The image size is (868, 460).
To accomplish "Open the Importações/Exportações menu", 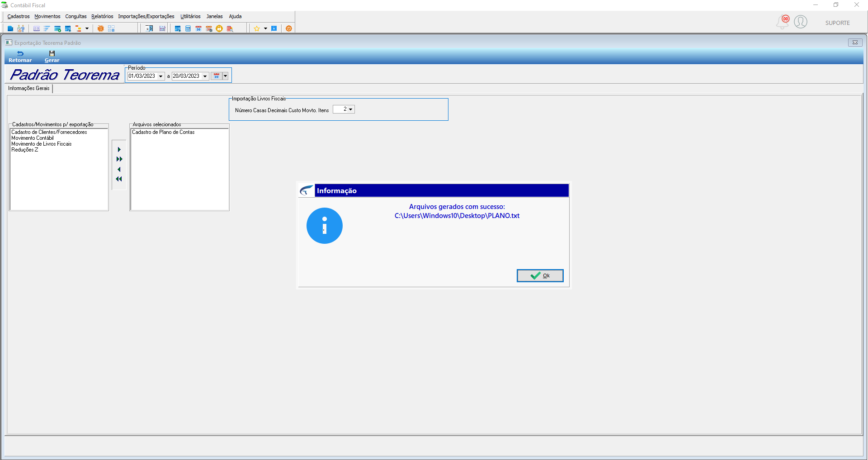I will (146, 16).
